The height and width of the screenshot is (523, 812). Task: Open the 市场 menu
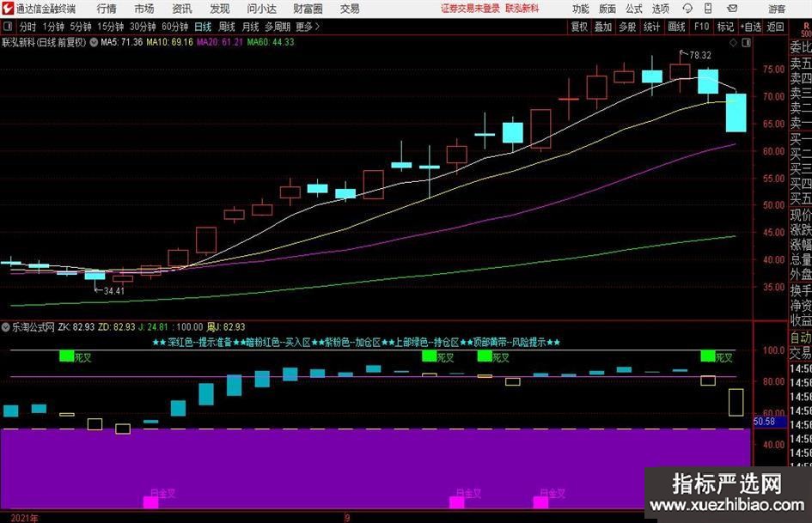tap(144, 9)
